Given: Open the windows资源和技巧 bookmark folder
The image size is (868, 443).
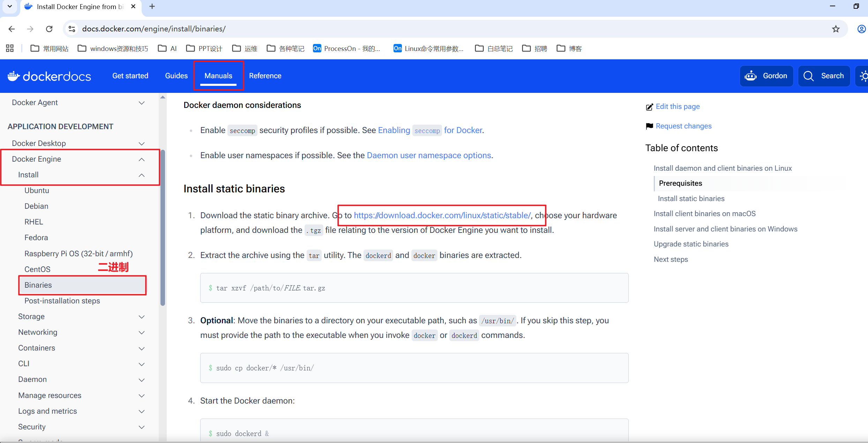Looking at the screenshot, I should point(113,49).
